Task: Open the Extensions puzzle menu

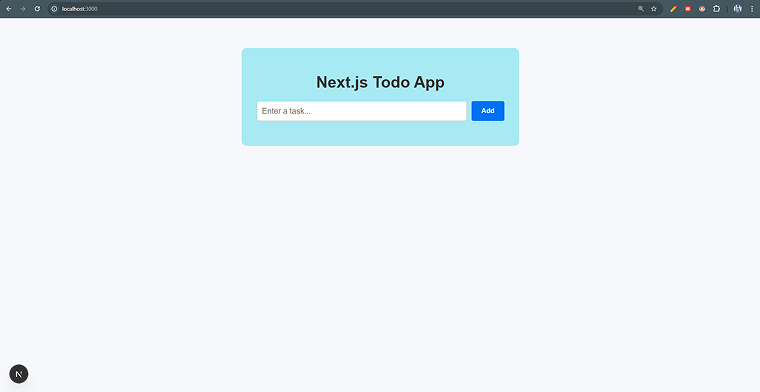Action: 716,9
